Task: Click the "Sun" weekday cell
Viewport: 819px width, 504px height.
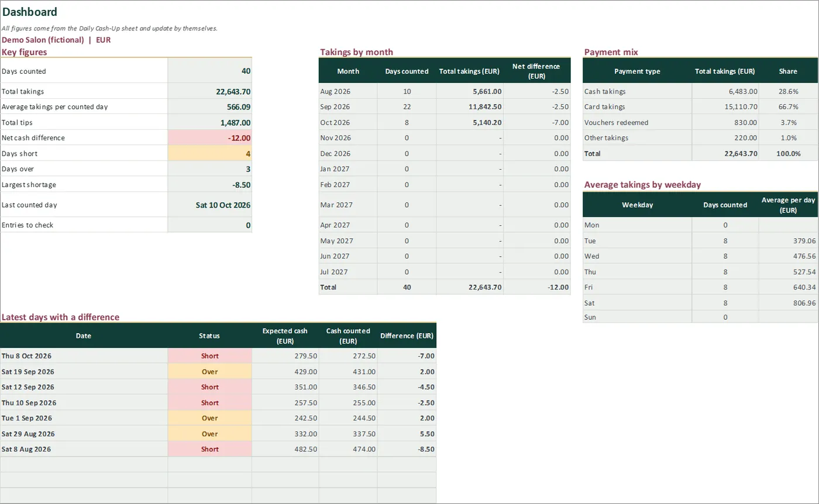Action: tap(637, 317)
